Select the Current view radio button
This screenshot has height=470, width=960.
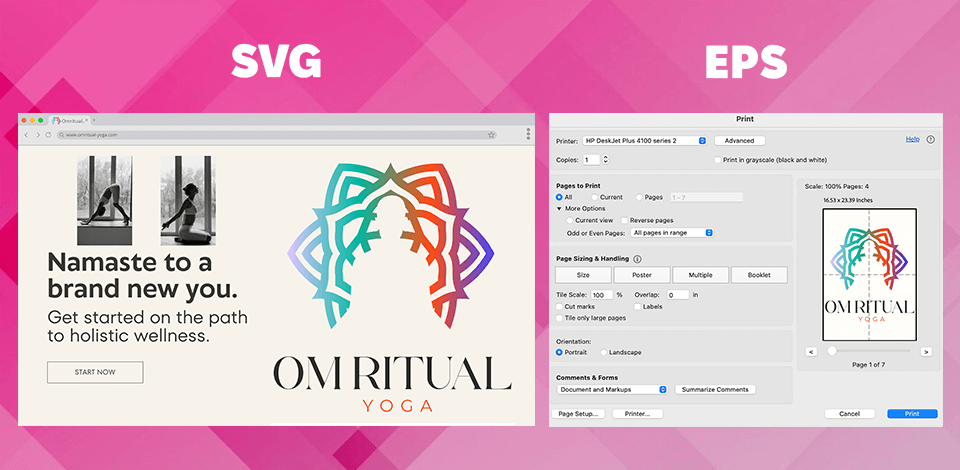570,220
